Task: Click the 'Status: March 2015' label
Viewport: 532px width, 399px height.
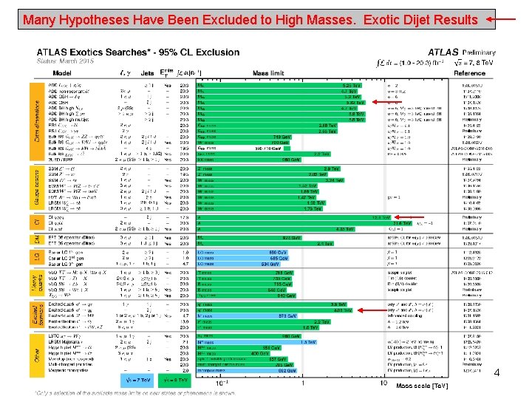Action: coord(65,61)
